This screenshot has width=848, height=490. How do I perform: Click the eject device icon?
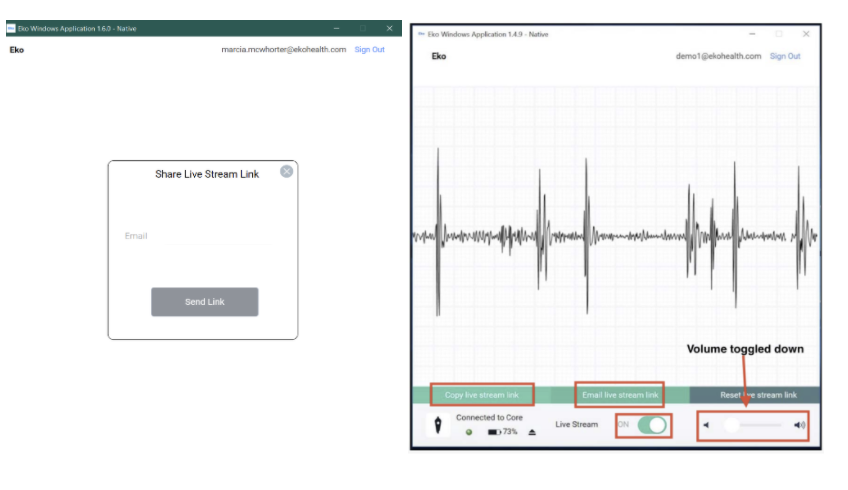pos(532,432)
